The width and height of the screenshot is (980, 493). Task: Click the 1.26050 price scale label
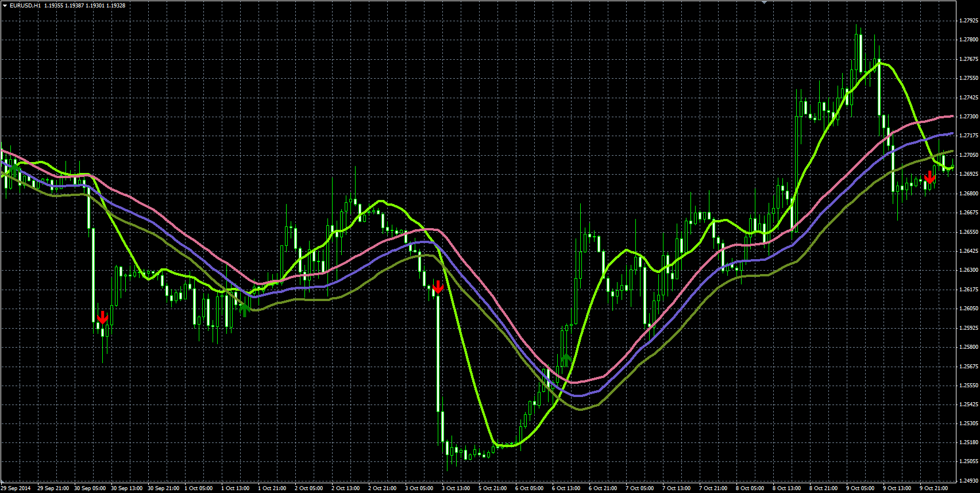[969, 309]
